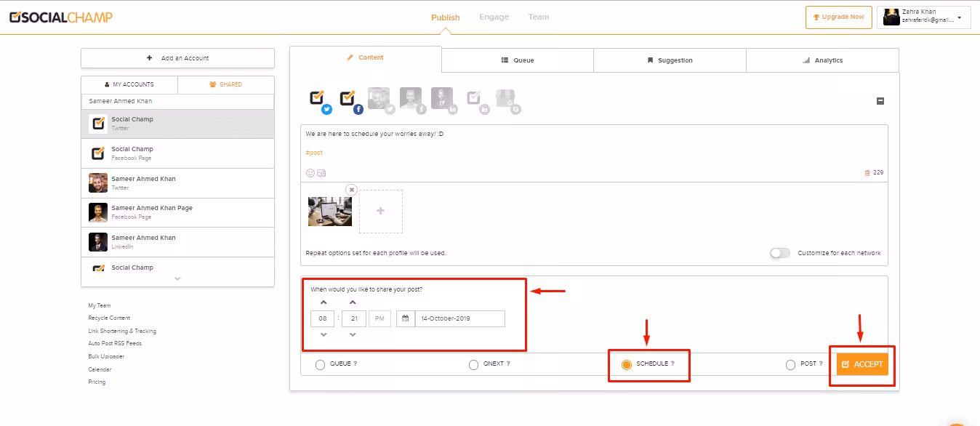This screenshot has width=980, height=426.
Task: Click the Social Champ logo
Action: [x=61, y=17]
